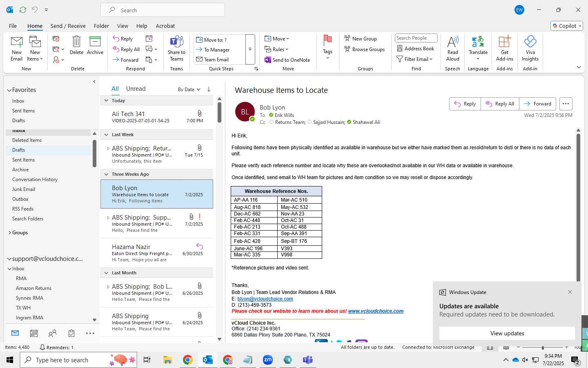Open the Amazon Returns folder

(34, 288)
